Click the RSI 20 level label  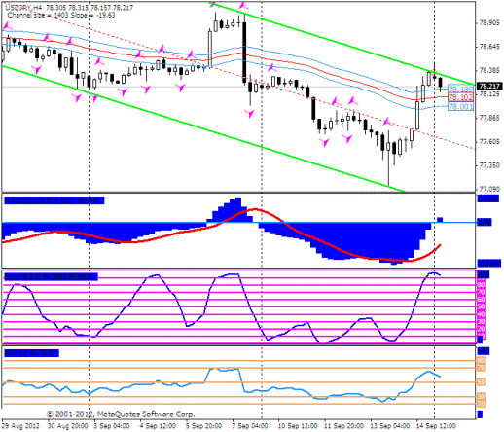482,404
